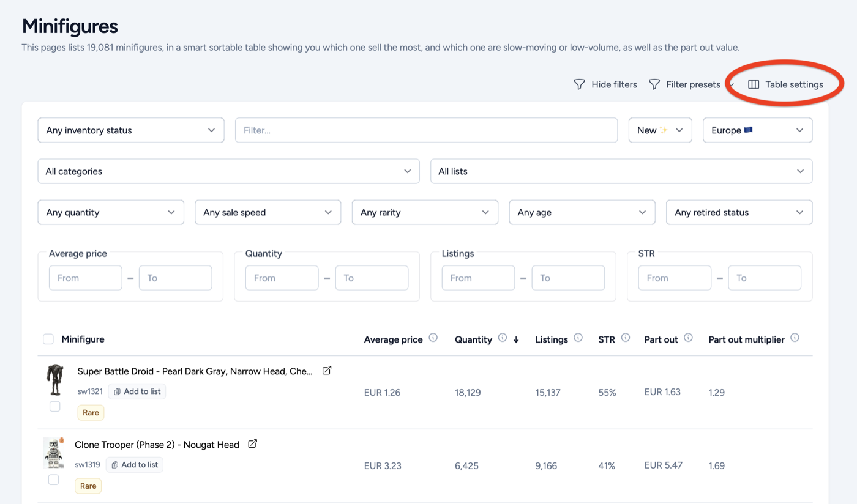
Task: Expand the All categories dropdown
Action: (x=229, y=171)
